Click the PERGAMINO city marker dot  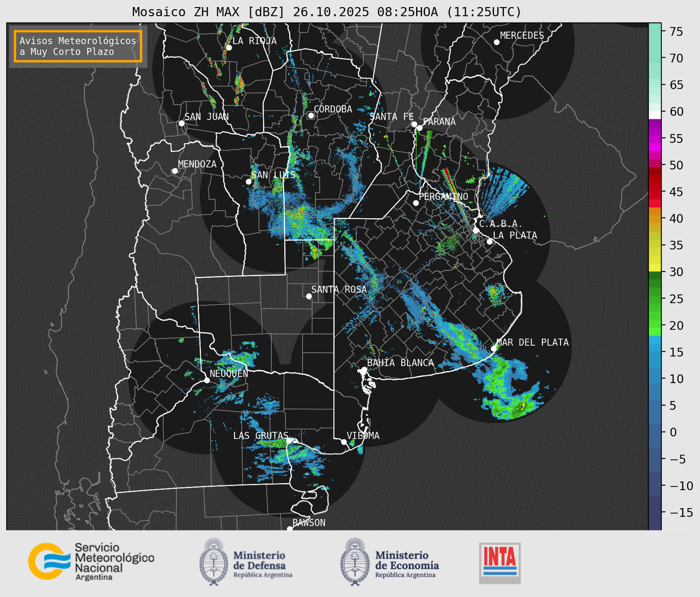coord(416,203)
